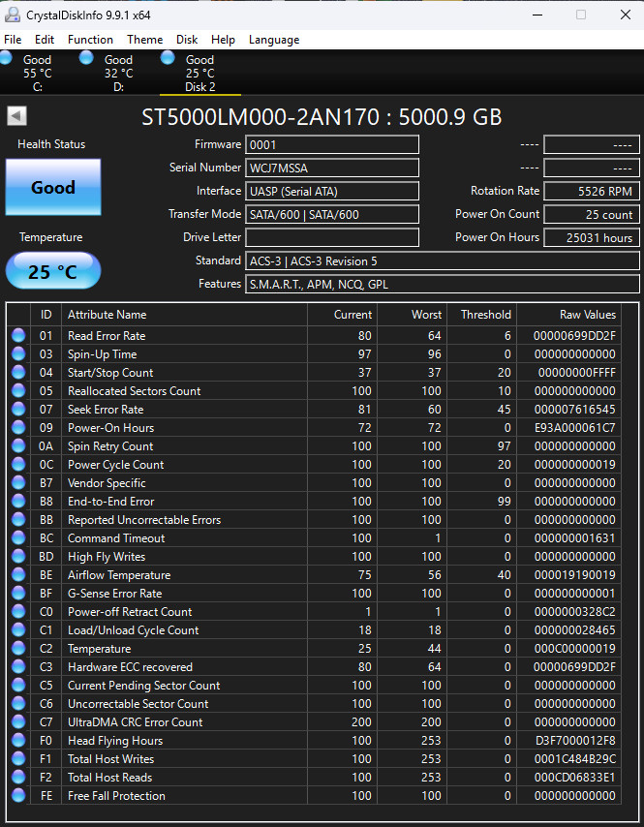
Task: Click status orb for Head Flying Hours
Action: pyautogui.click(x=18, y=741)
